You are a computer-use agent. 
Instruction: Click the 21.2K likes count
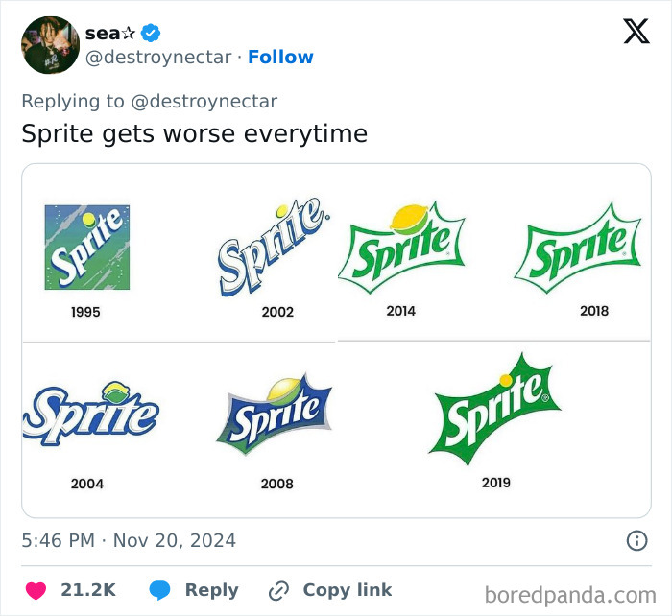(88, 590)
